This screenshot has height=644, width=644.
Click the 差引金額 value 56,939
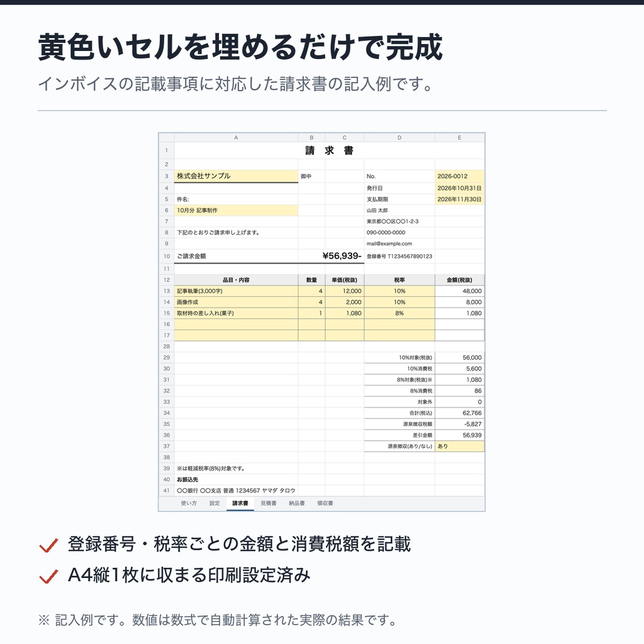460,435
